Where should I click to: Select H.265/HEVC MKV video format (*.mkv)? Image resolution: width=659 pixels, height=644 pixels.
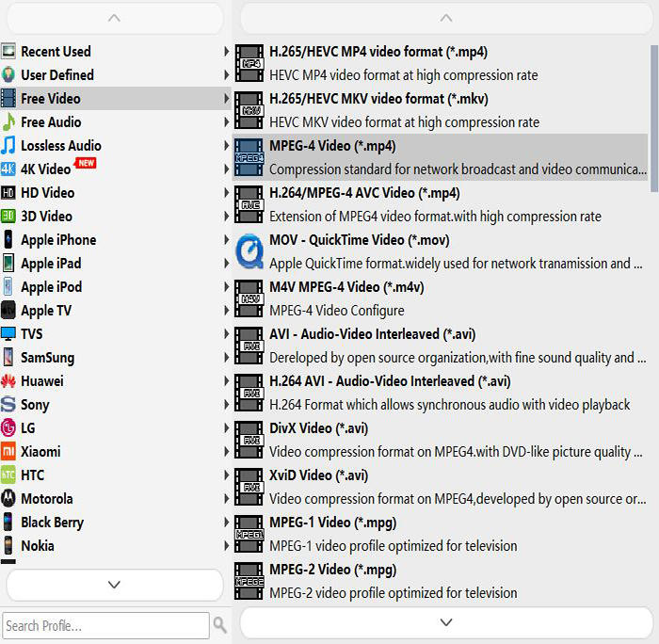tap(440, 110)
